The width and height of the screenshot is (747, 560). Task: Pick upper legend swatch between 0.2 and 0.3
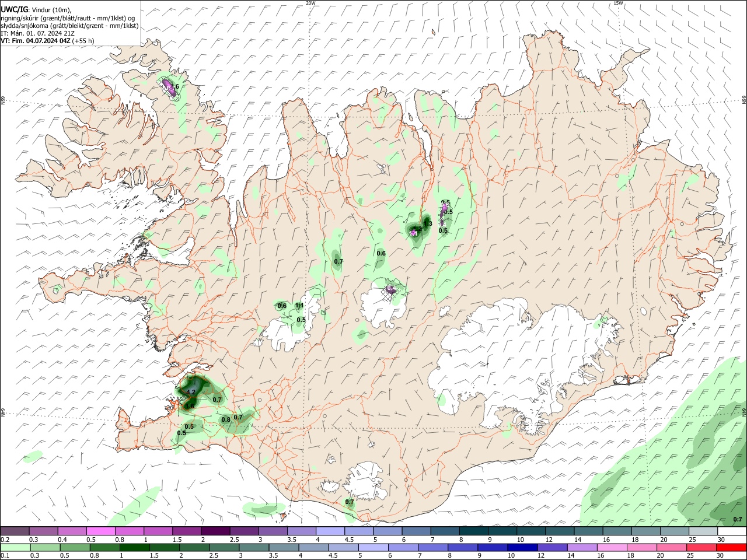15,531
